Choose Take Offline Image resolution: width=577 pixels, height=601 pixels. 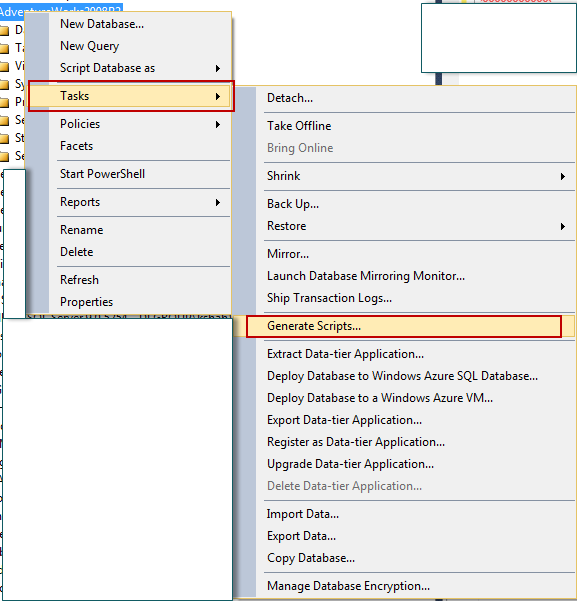pyautogui.click(x=299, y=126)
